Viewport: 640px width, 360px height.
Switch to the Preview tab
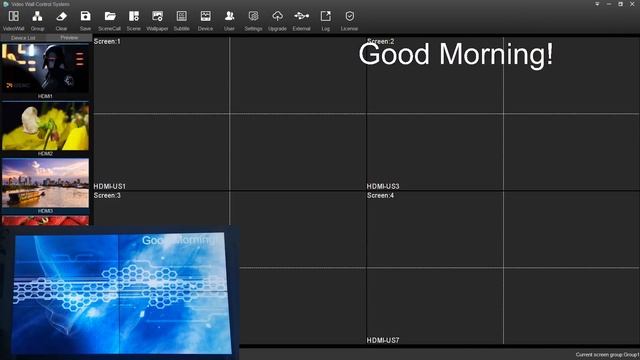tap(69, 38)
